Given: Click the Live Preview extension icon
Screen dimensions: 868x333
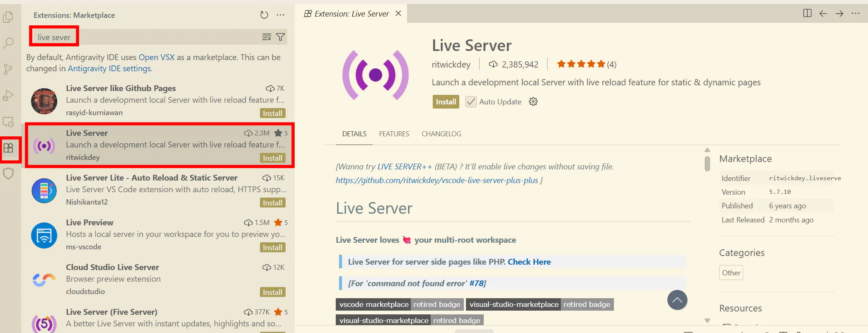Looking at the screenshot, I should (44, 235).
